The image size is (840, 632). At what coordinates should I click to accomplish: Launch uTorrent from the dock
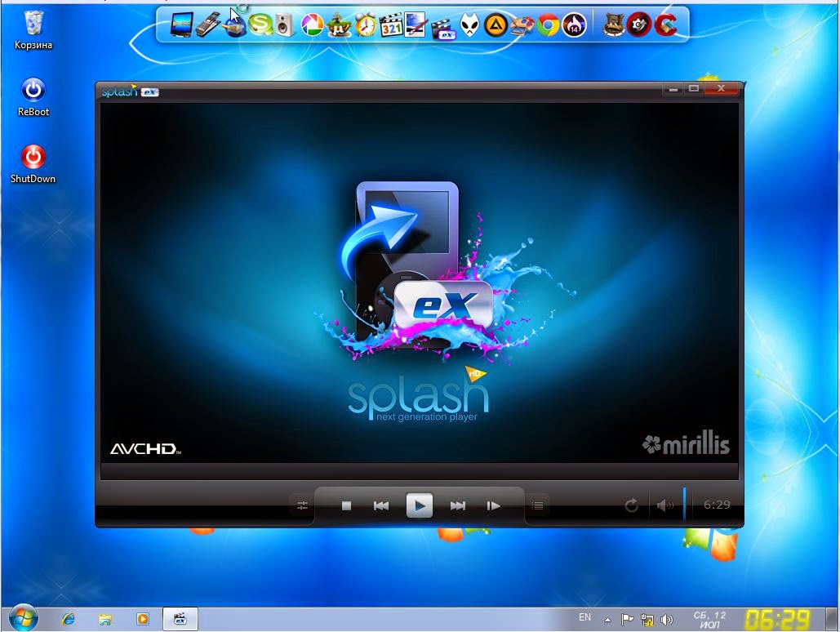[339, 24]
